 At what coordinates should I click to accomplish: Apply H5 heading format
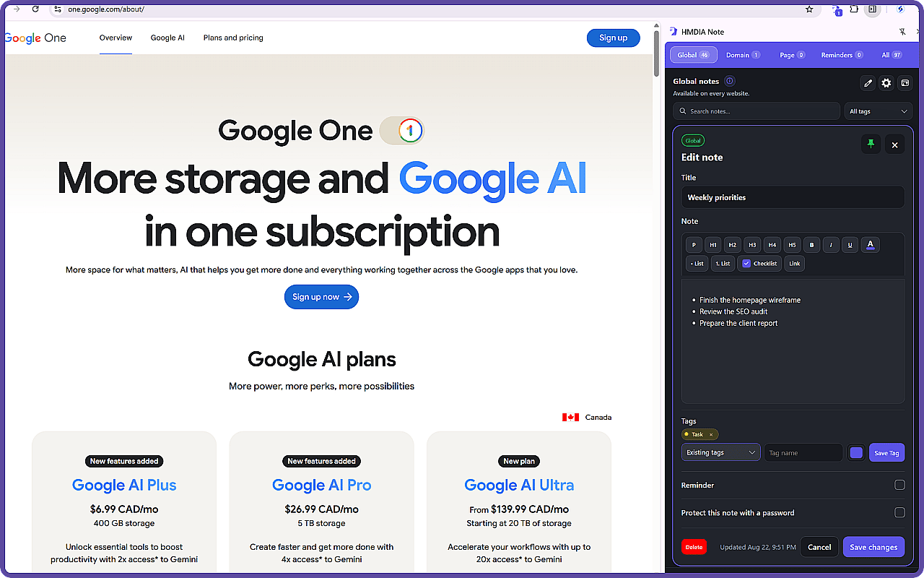[x=792, y=245]
